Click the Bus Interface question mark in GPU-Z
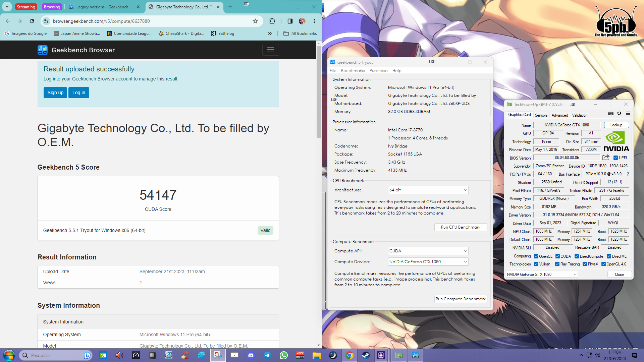This screenshot has height=362, width=644. [628, 174]
